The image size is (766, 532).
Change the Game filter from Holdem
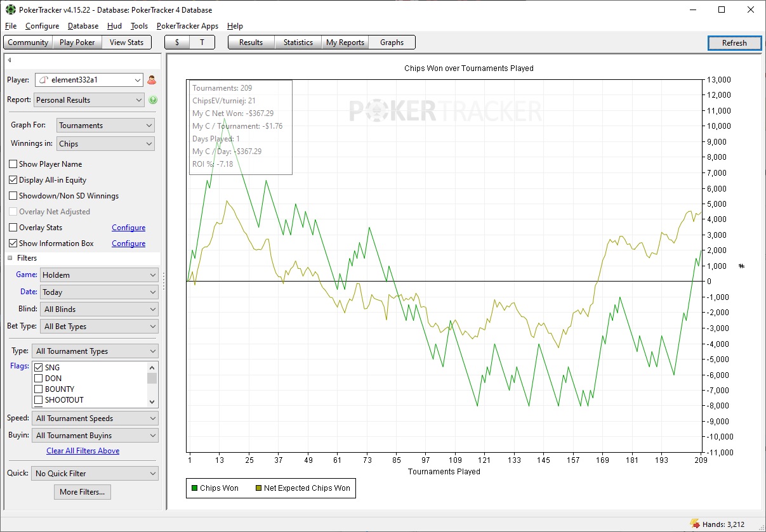[99, 275]
